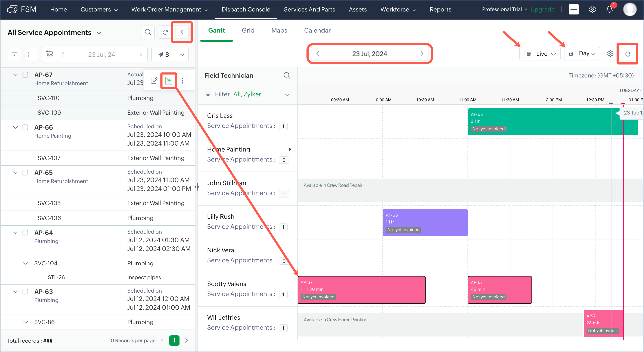Search field technicians with magnifier icon

[287, 75]
